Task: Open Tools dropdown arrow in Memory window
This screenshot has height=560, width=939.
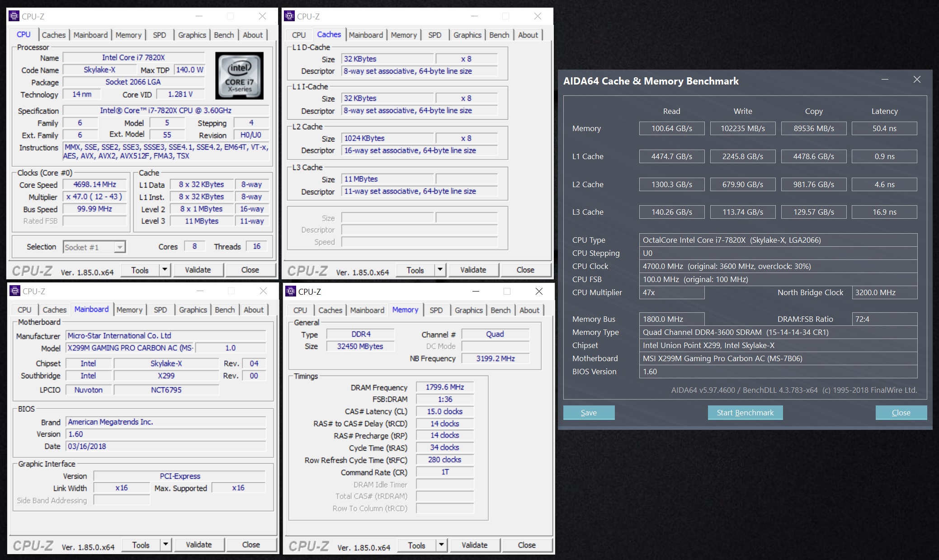Action: pyautogui.click(x=442, y=545)
